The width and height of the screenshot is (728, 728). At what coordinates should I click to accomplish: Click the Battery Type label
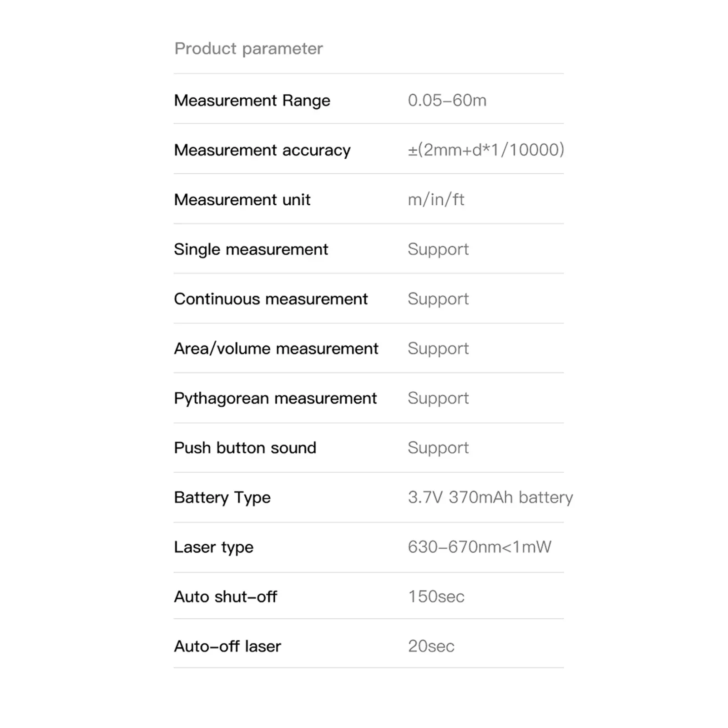(x=222, y=497)
